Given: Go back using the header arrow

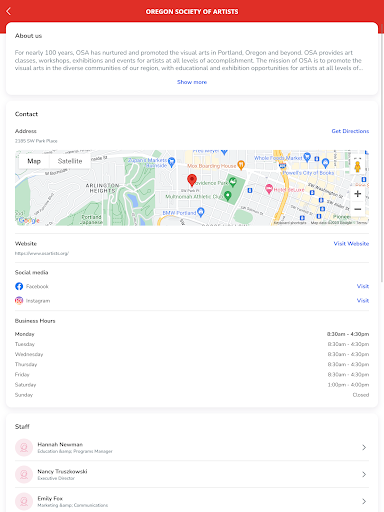Looking at the screenshot, I should click(x=9, y=11).
